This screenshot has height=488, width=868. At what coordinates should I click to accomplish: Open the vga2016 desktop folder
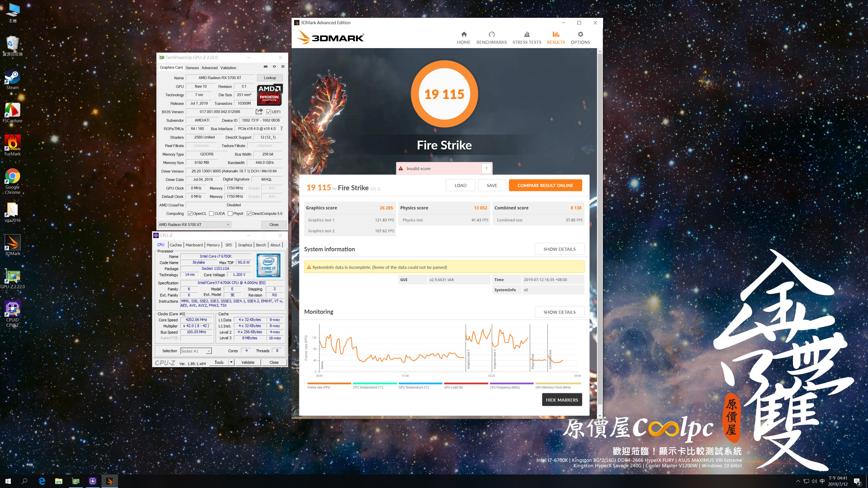click(12, 213)
